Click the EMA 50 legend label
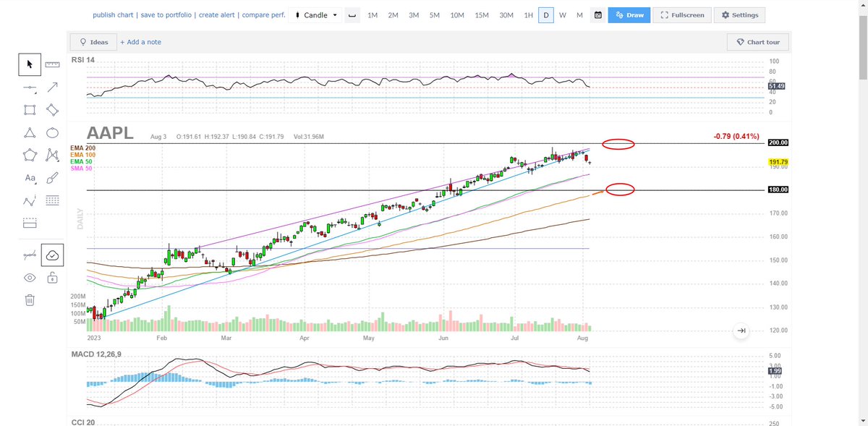868x426 pixels. pos(81,161)
